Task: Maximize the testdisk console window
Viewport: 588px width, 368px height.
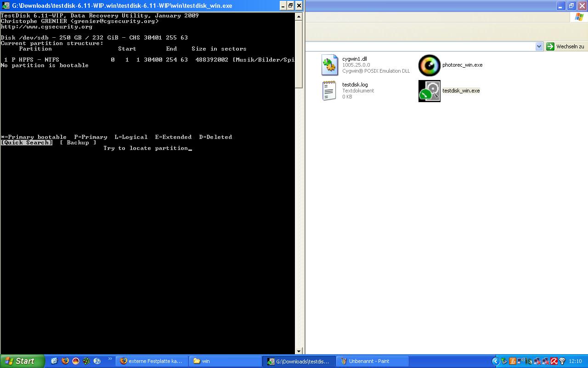Action: click(290, 6)
